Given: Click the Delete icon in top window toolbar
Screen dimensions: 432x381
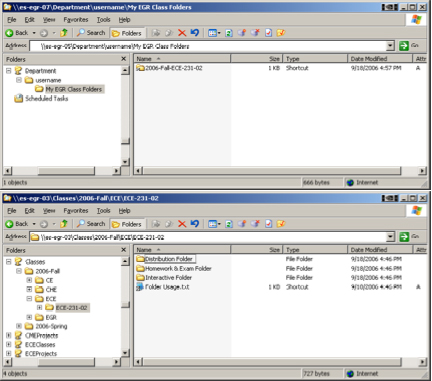Looking at the screenshot, I should pyautogui.click(x=182, y=33).
